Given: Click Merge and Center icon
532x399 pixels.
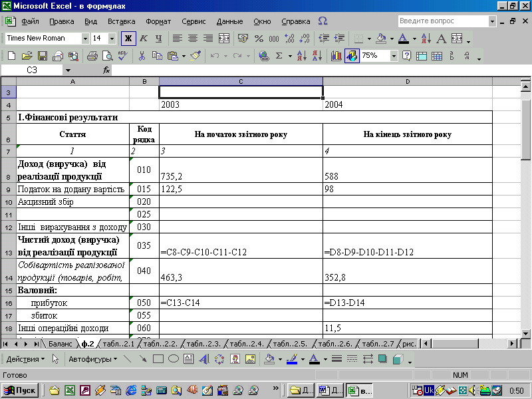Looking at the screenshot, I should [224, 39].
